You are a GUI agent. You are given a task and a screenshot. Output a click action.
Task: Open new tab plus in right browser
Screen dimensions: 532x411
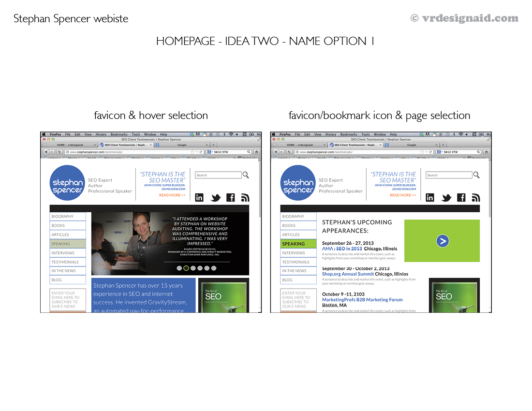pos(443,145)
